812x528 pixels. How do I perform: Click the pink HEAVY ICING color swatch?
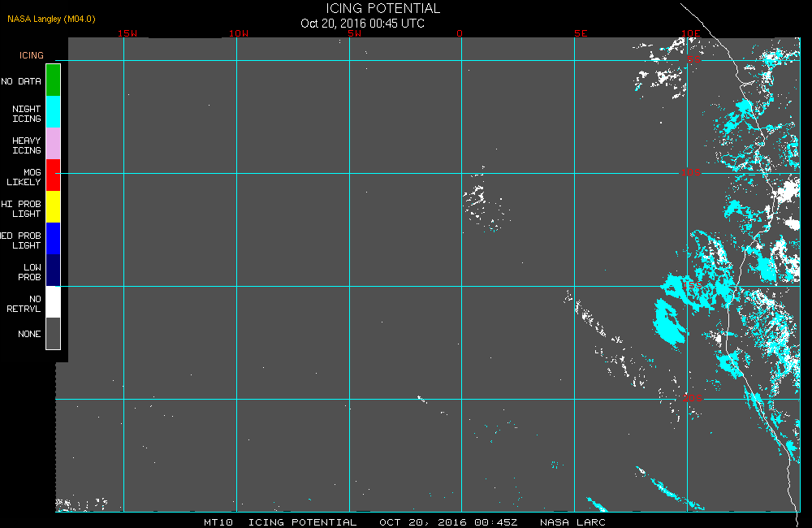54,144
